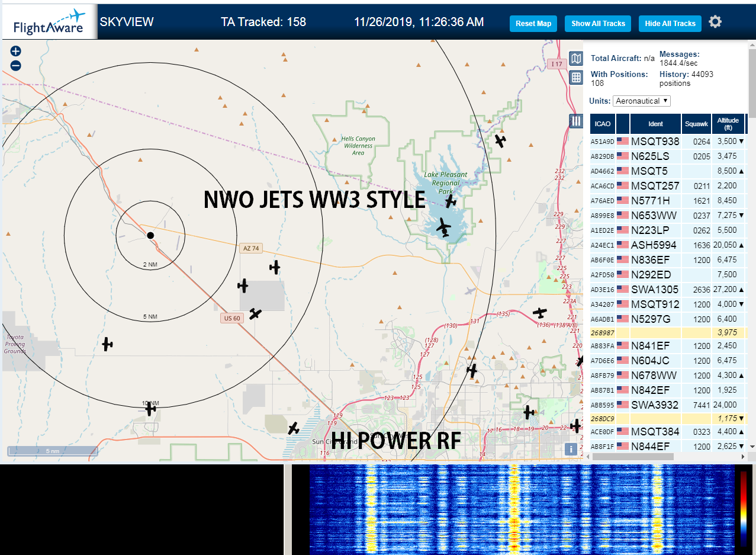Select the smaller aircraft under the Lake Pleasant label

coord(451,201)
